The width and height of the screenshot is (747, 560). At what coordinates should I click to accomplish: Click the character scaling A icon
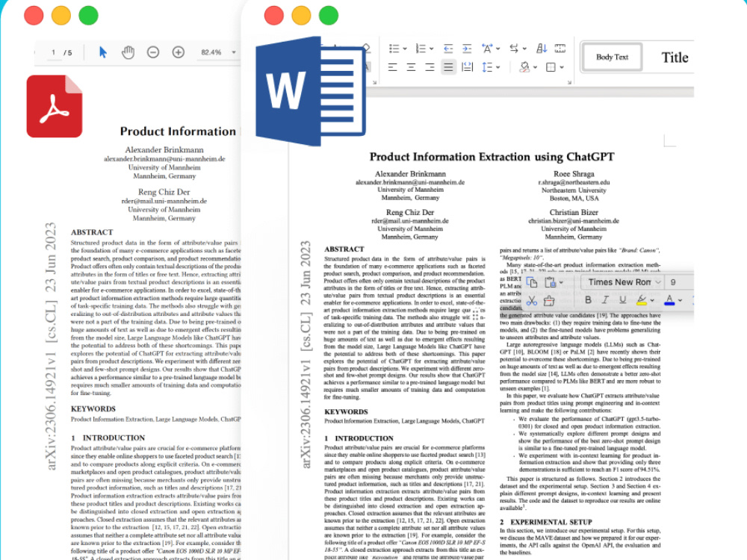click(487, 48)
